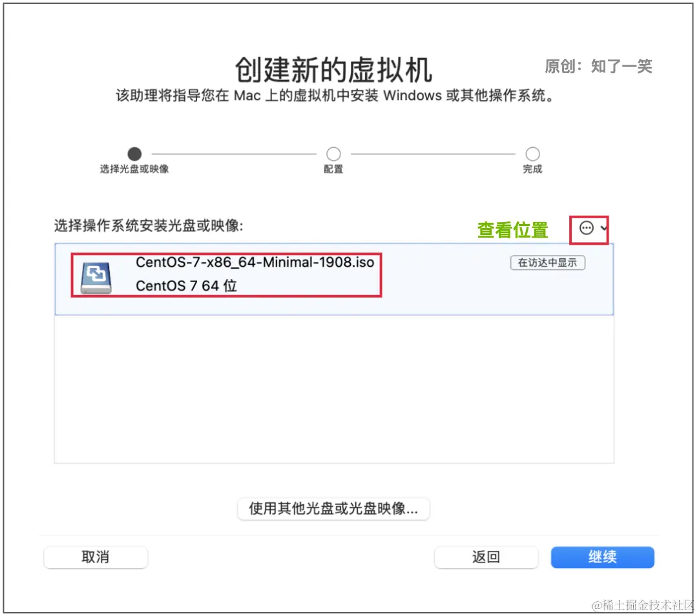
Task: Click the CentOS disk image icon
Action: (96, 278)
